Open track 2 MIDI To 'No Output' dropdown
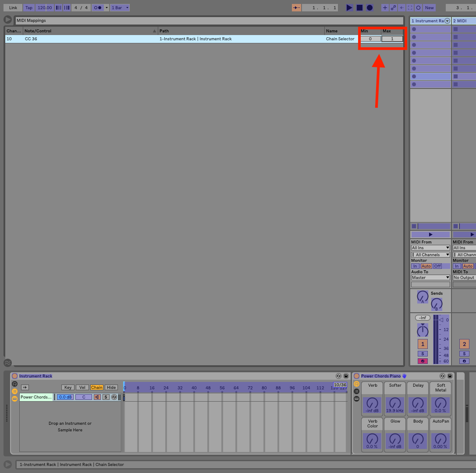476x473 pixels. 464,277
